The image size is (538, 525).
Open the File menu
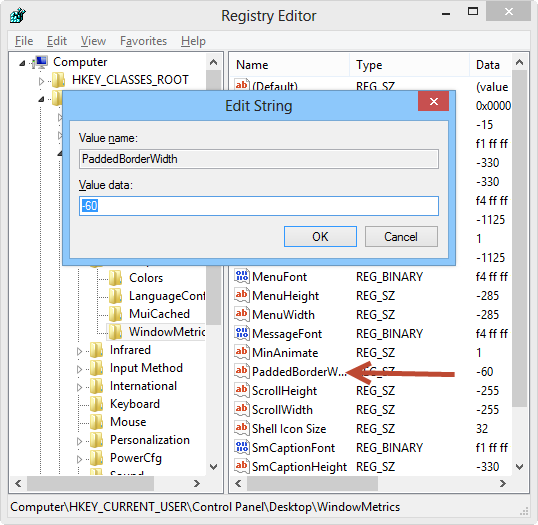24,41
